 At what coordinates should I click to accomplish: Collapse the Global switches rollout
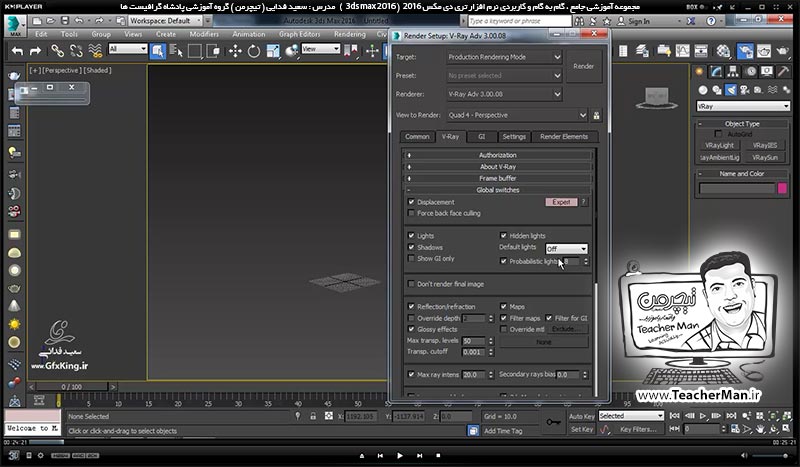pyautogui.click(x=498, y=190)
